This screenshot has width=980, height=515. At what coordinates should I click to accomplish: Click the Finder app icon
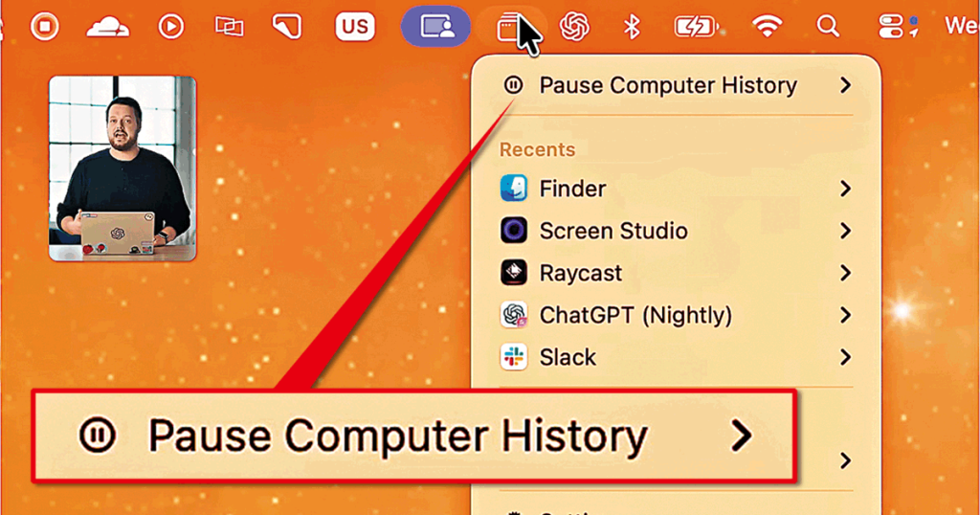tap(514, 189)
